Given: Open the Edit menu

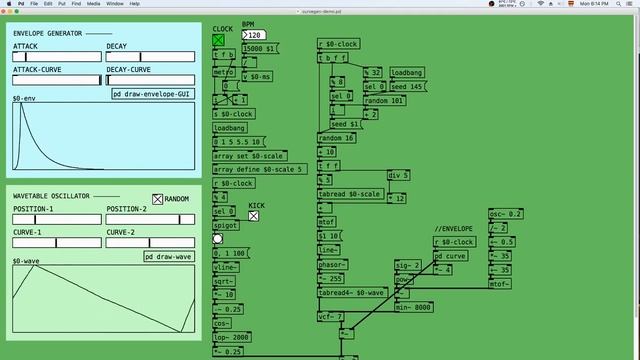Looking at the screenshot, I should tap(48, 4).
